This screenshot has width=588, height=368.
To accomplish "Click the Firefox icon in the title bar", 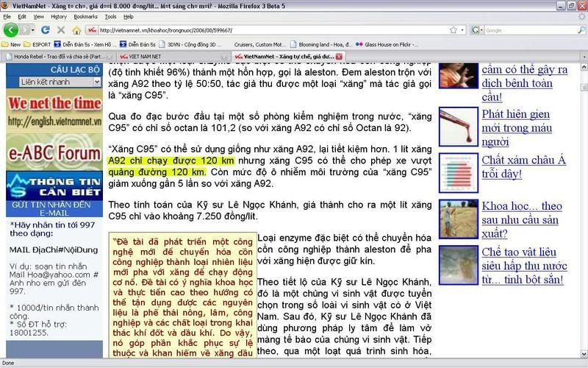I will point(5,5).
